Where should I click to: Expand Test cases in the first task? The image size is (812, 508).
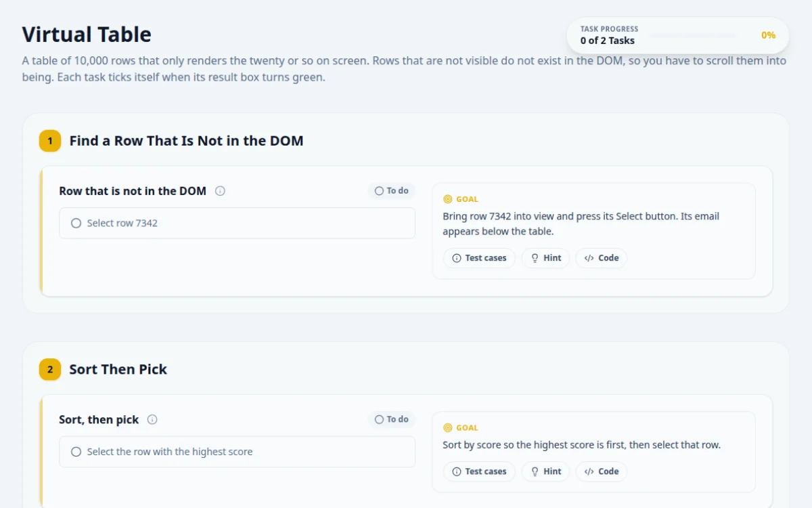tap(479, 258)
